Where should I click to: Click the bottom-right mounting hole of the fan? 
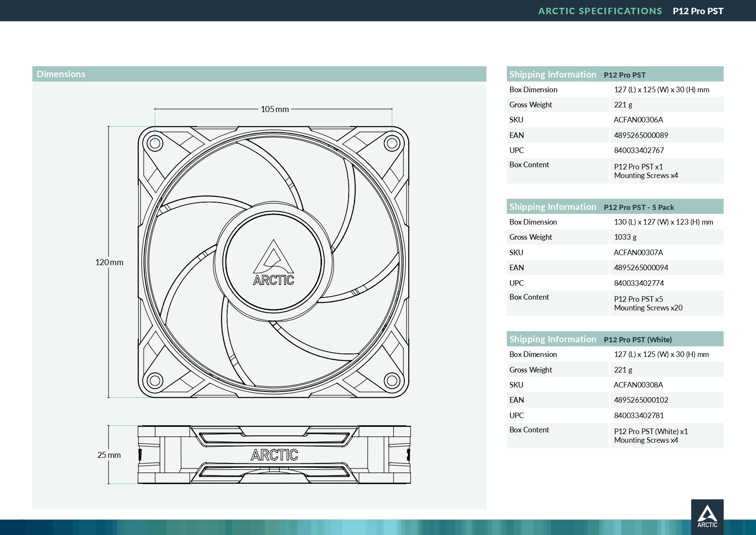pyautogui.click(x=392, y=381)
